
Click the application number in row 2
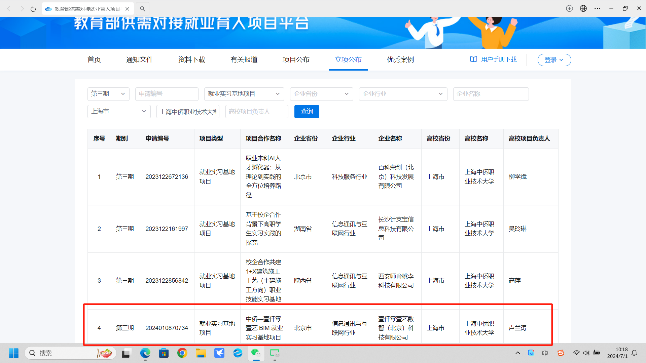(x=166, y=229)
